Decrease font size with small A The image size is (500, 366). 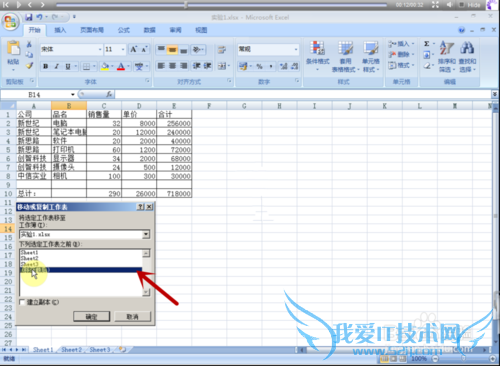click(144, 49)
